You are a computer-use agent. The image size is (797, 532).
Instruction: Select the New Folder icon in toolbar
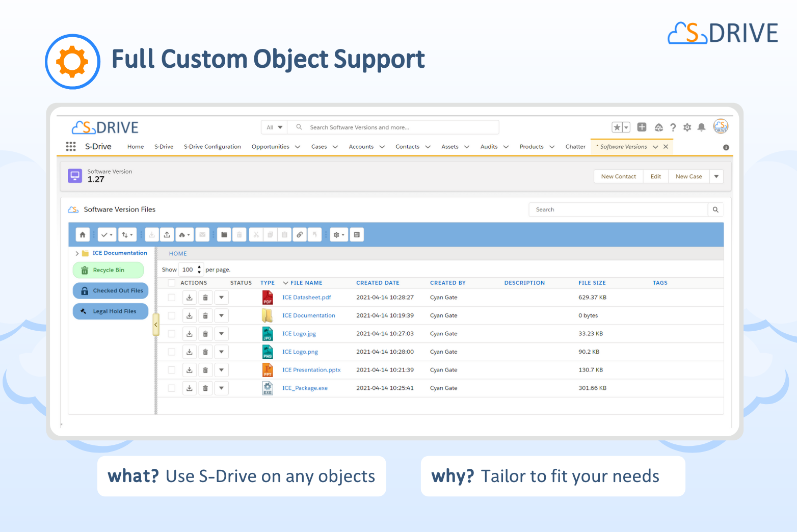[x=224, y=234]
